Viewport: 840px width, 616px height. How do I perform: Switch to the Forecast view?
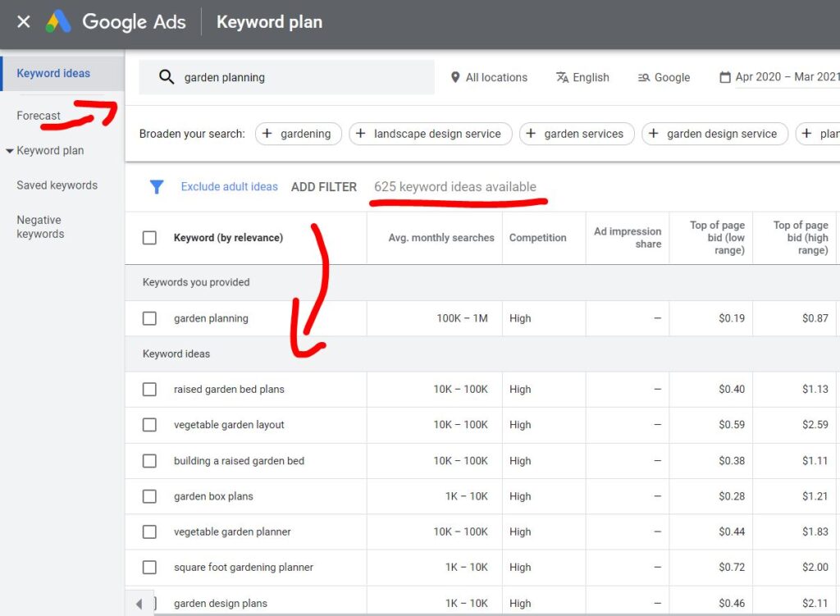coord(39,116)
